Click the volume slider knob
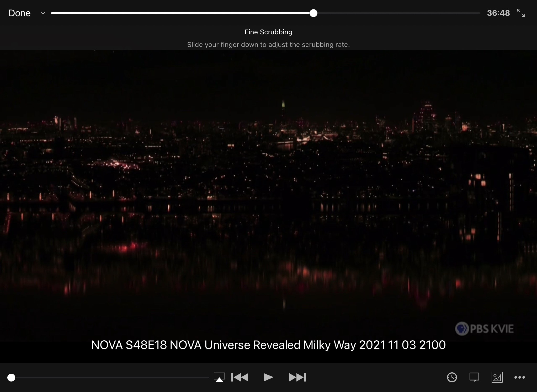This screenshot has width=537, height=392. point(11,378)
